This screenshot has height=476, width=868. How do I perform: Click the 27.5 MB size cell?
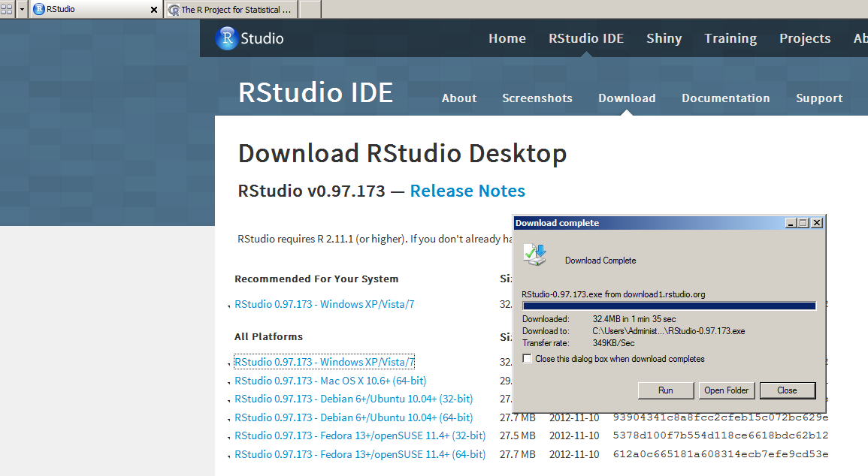pos(518,435)
